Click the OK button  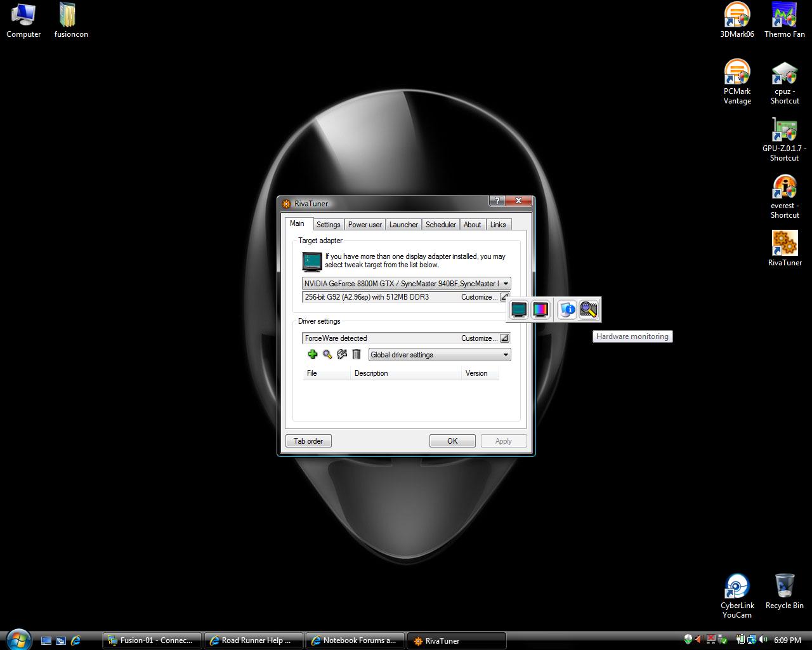[452, 441]
